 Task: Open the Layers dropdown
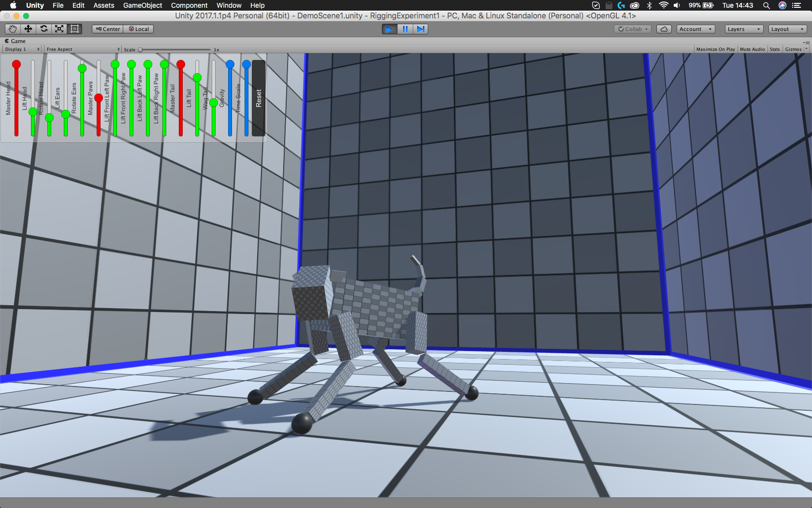pos(744,29)
